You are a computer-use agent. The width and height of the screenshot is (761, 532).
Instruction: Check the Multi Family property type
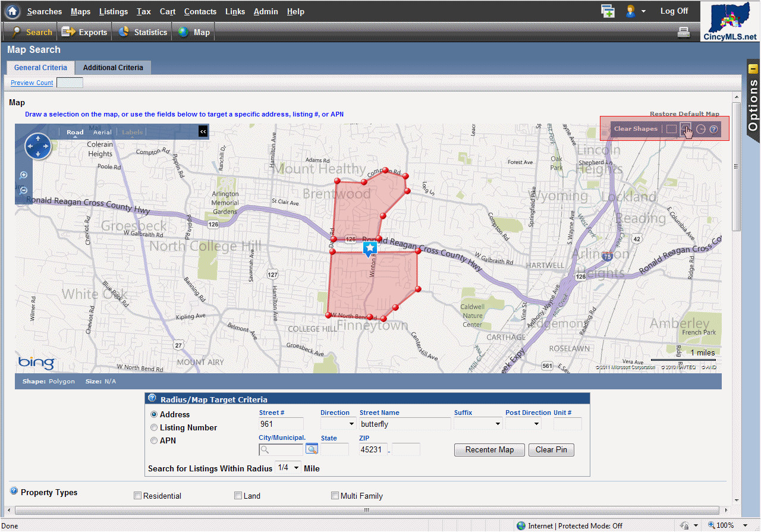click(335, 496)
